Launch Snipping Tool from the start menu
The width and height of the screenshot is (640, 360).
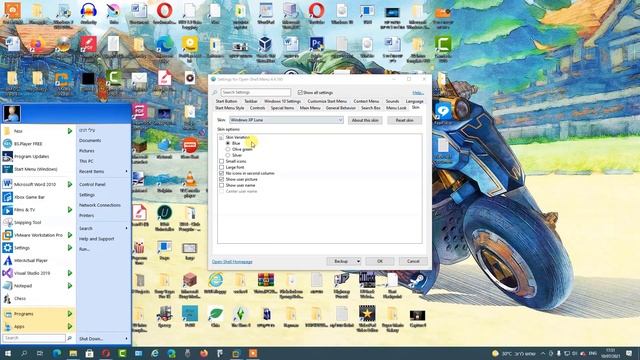pos(38,222)
